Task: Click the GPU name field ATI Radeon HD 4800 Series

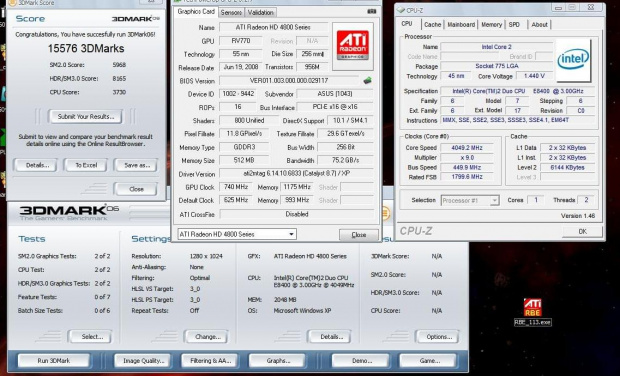Action: (273, 27)
